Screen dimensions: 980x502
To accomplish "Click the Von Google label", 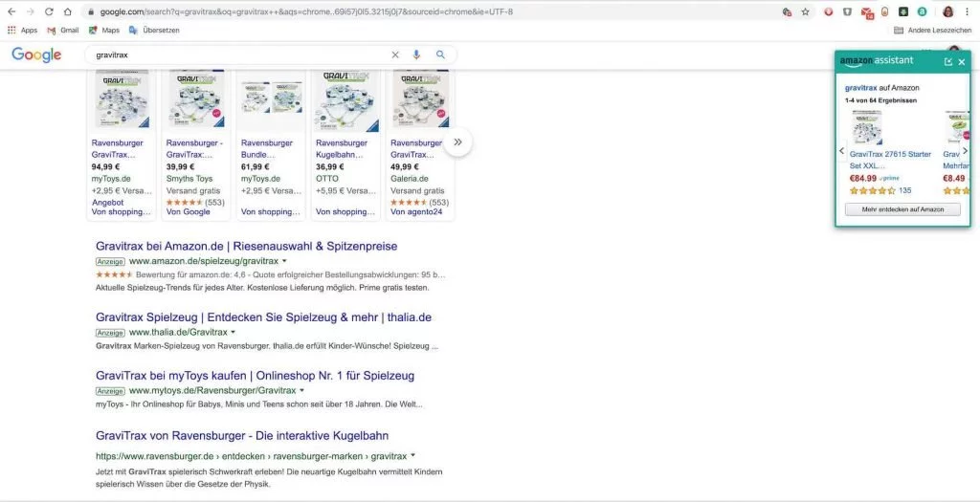I will pos(189,212).
